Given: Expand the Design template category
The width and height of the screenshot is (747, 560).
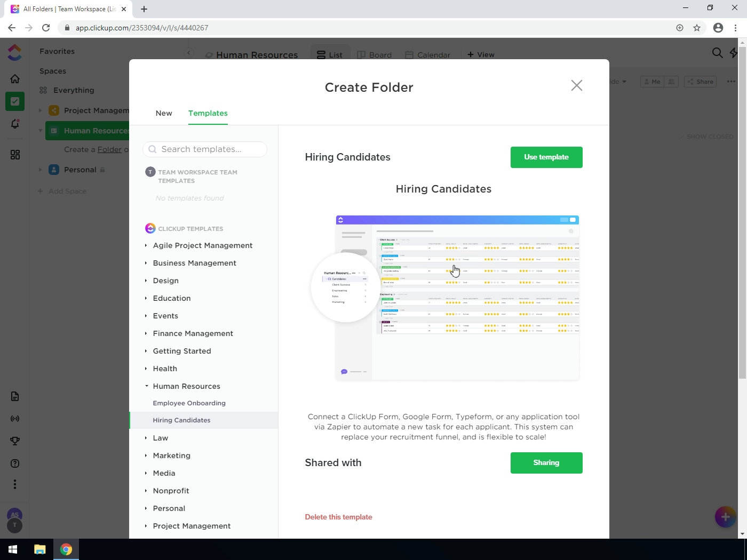Looking at the screenshot, I should pyautogui.click(x=165, y=281).
